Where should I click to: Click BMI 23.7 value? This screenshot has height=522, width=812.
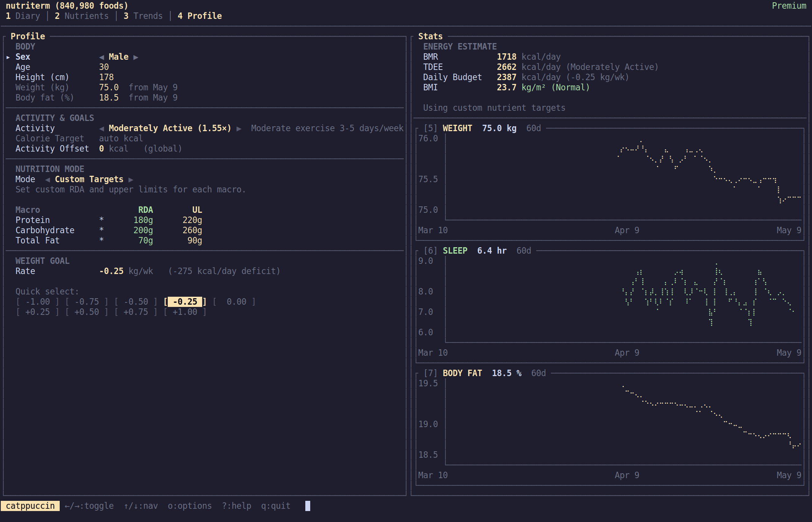(x=507, y=87)
